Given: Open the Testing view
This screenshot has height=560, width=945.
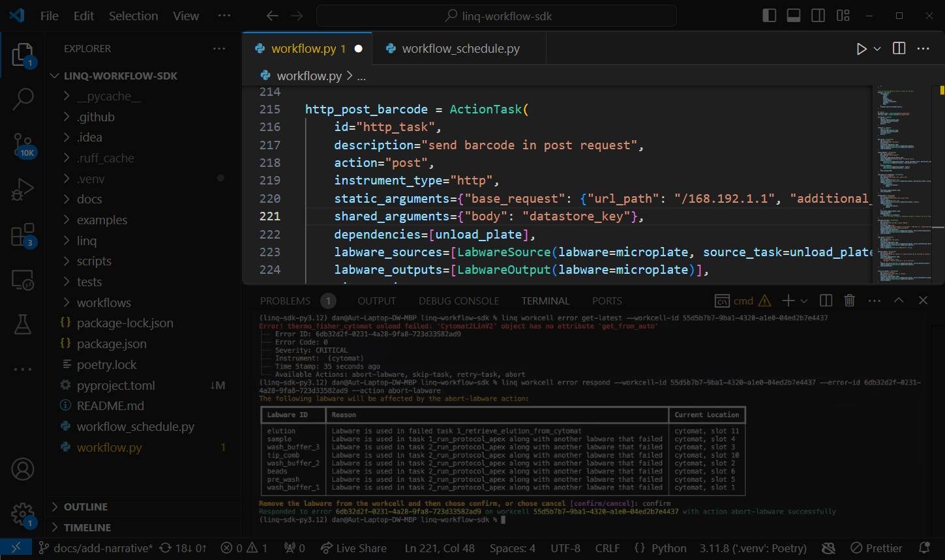Looking at the screenshot, I should pyautogui.click(x=23, y=325).
